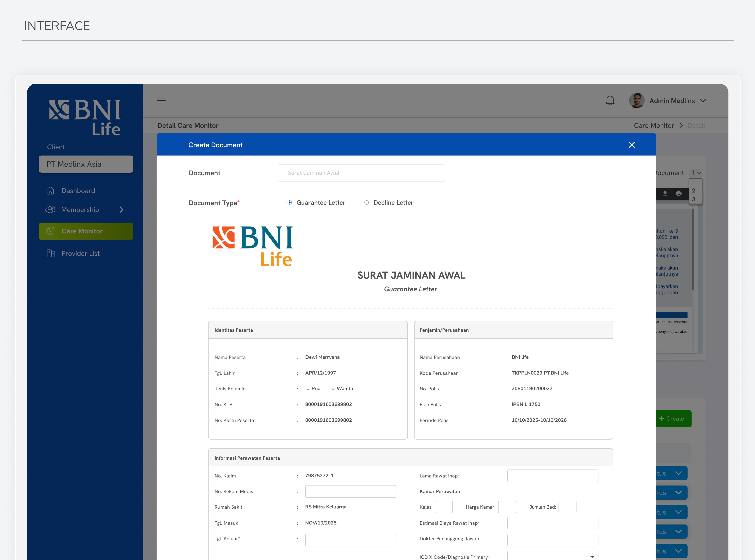Click the Jumlah Bed input box
755x560 pixels.
tap(567, 507)
